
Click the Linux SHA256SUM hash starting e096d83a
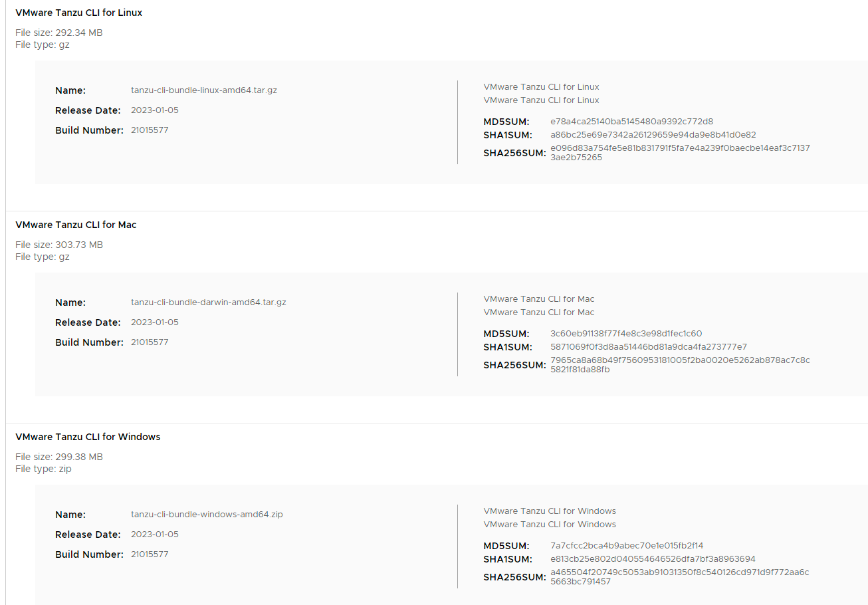(679, 153)
